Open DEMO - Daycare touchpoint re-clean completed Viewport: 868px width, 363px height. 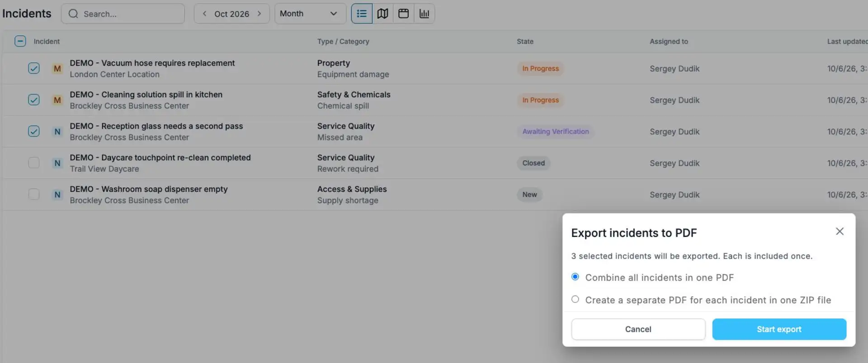coord(160,158)
